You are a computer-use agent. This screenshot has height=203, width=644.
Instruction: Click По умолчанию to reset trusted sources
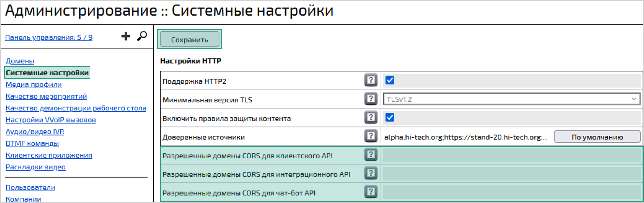(597, 137)
